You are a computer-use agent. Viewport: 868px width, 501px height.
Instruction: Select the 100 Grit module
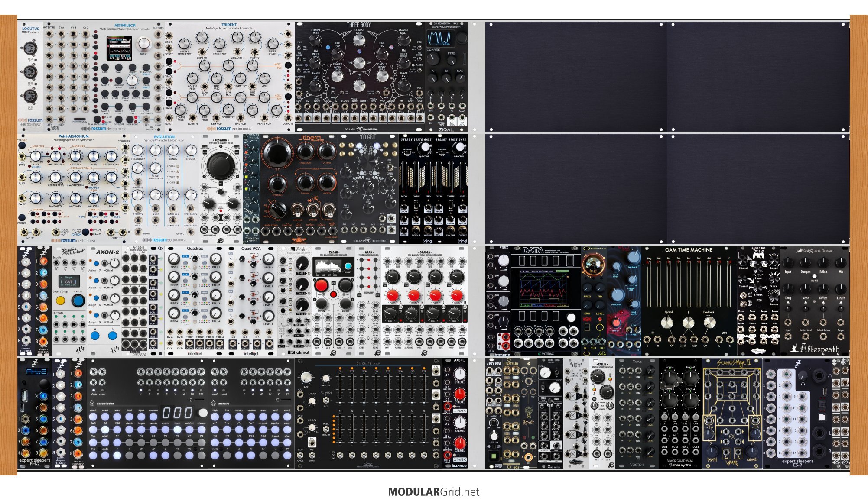click(368, 189)
